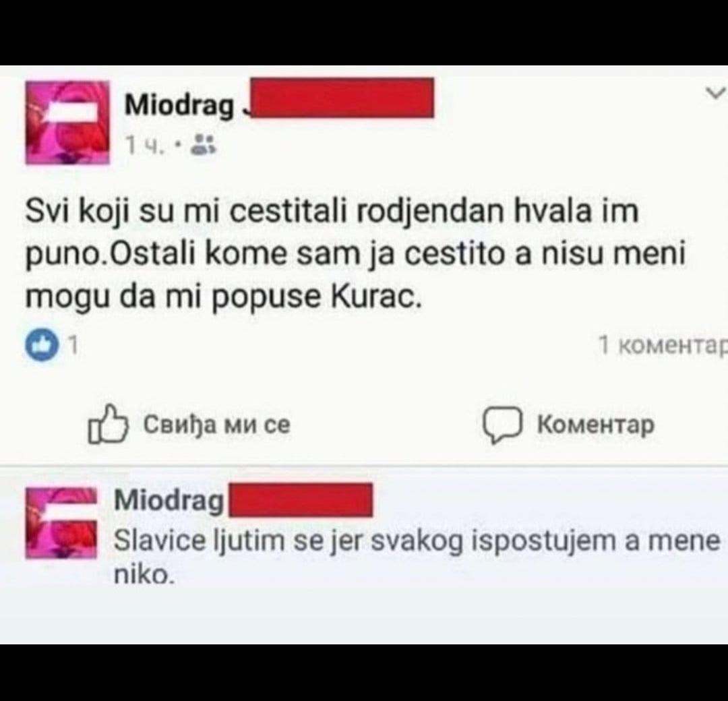The height and width of the screenshot is (701, 728).
Task: Click the red block after the post author's name
Action: pyautogui.click(x=342, y=98)
